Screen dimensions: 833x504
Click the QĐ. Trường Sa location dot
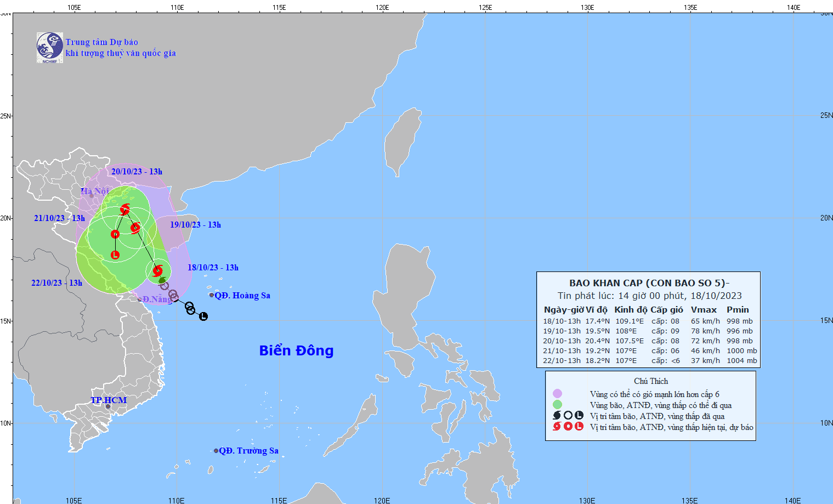(216, 451)
